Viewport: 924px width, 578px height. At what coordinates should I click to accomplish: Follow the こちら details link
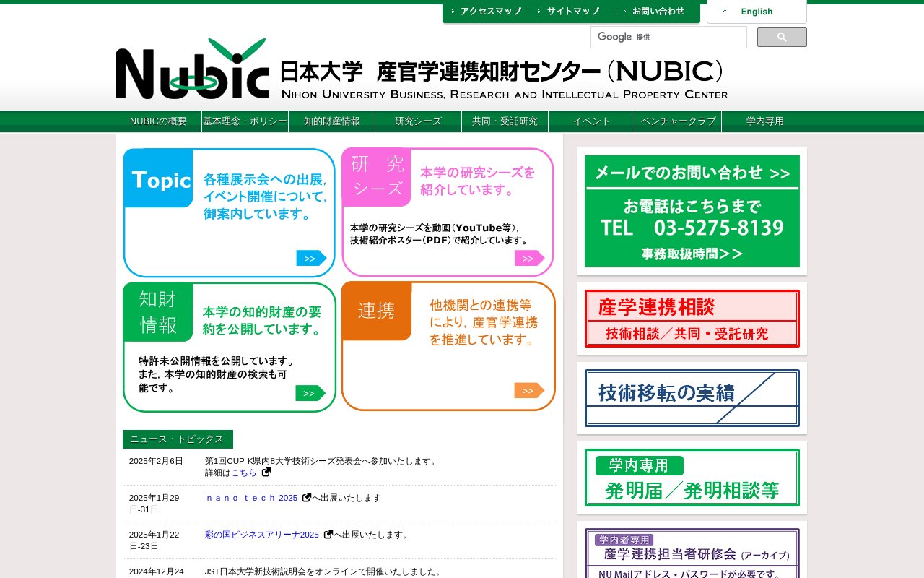pos(244,473)
